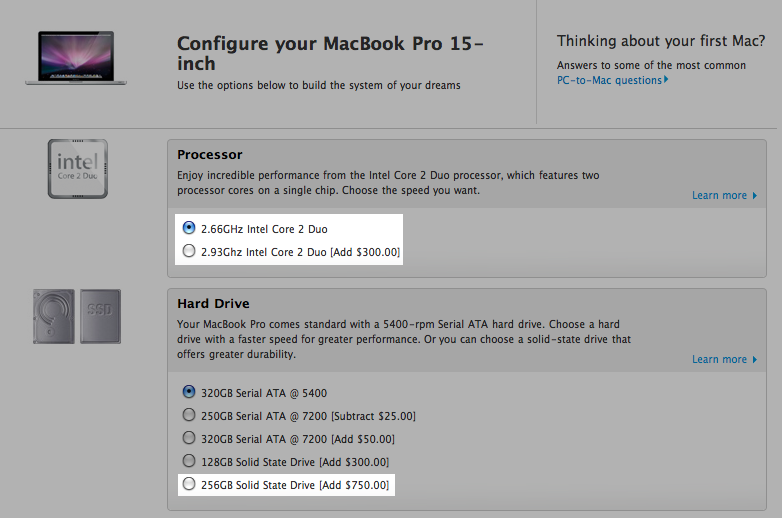Click the Hard Drive Learn more arrow icon
The width and height of the screenshot is (782, 518).
pos(755,359)
